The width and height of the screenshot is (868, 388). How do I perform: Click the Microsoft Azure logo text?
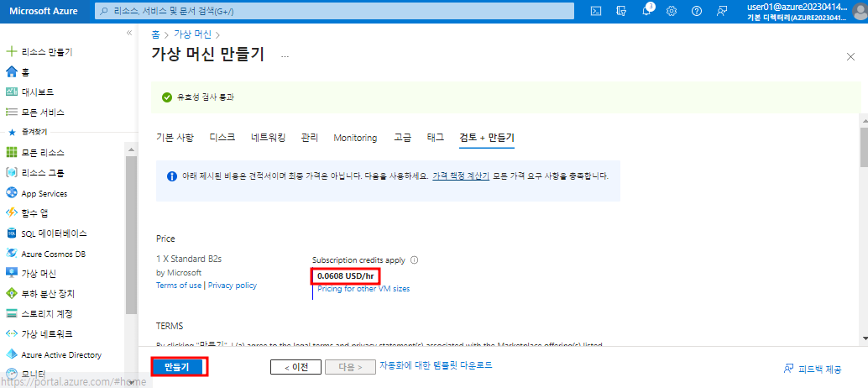coord(44,11)
